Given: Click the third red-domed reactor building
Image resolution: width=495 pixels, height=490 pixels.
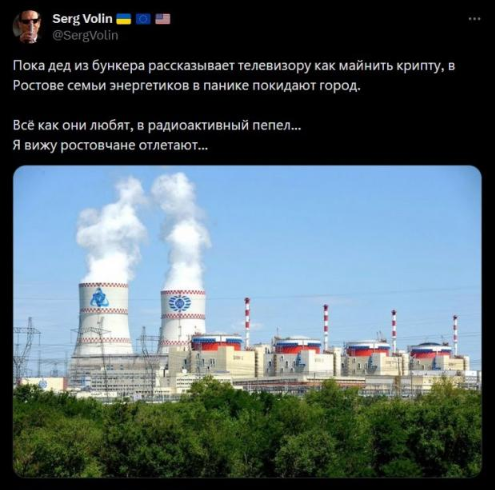Looking at the screenshot, I should coord(368,348).
